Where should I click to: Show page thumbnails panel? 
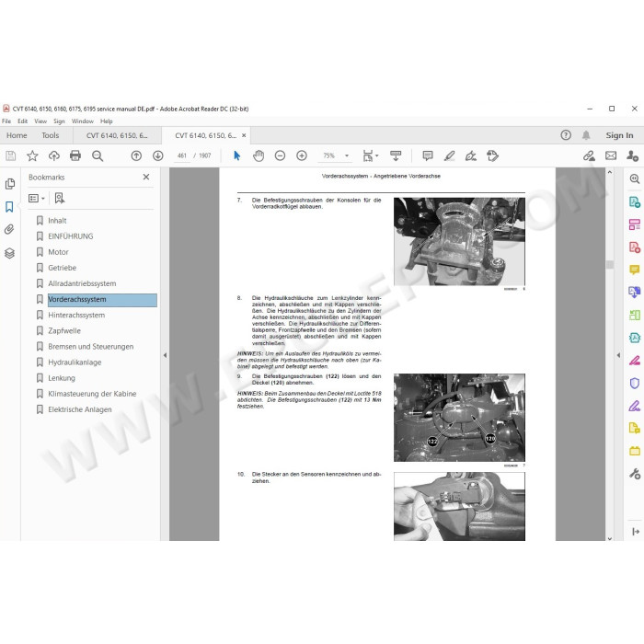point(10,184)
